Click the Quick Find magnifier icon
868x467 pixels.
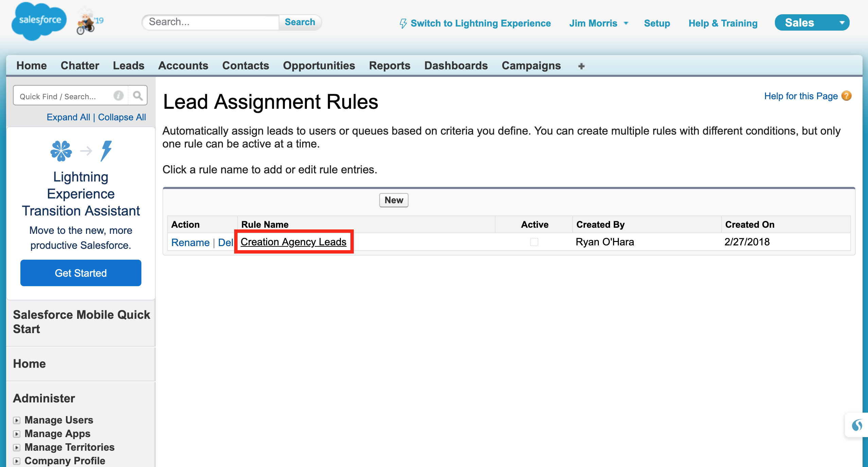(x=138, y=96)
